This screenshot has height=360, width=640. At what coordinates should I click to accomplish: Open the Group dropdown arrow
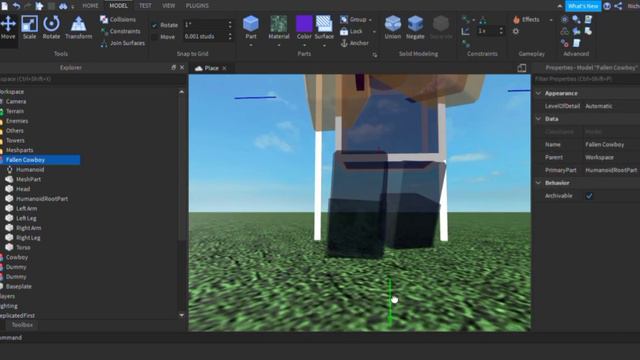click(370, 20)
